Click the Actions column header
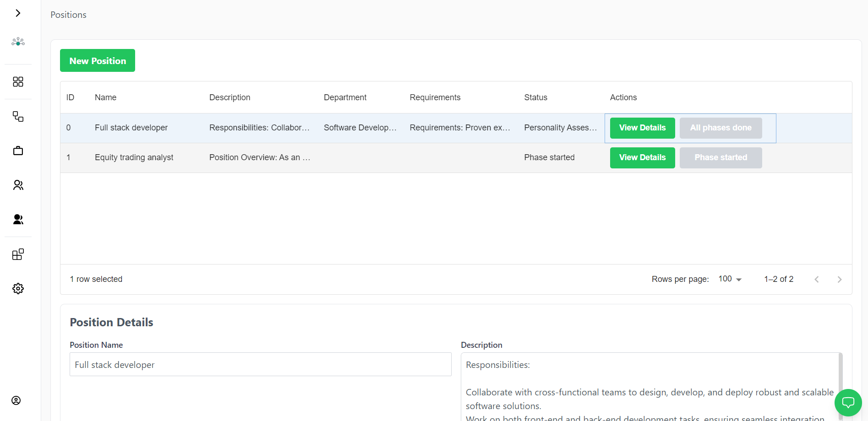Viewport: 868px width, 421px height. click(623, 97)
